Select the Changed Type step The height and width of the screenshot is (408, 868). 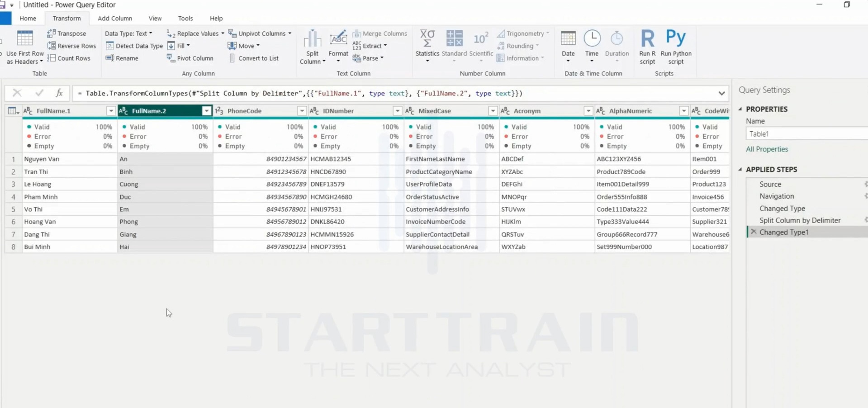(782, 209)
